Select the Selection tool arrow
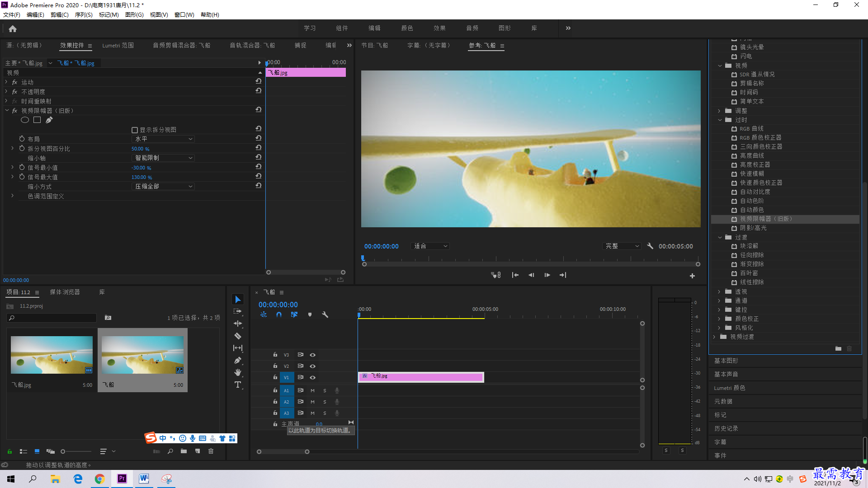Viewport: 868px width, 488px height. [x=238, y=300]
